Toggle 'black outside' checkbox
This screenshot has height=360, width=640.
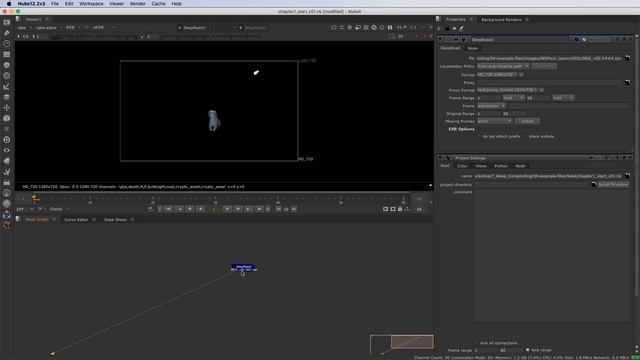coord(525,136)
